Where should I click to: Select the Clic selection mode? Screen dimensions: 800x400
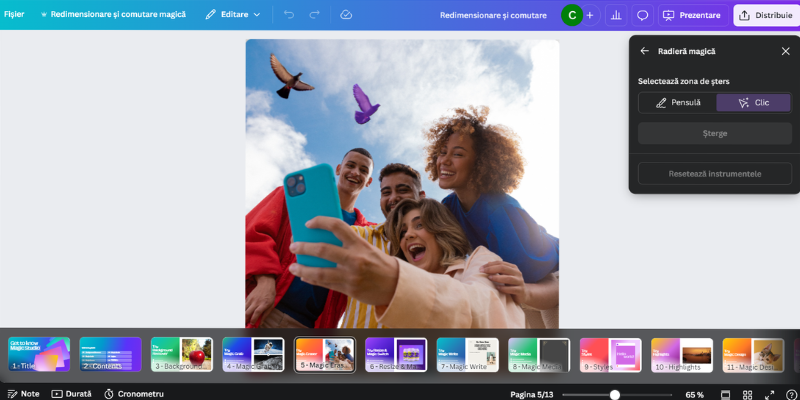(x=754, y=102)
